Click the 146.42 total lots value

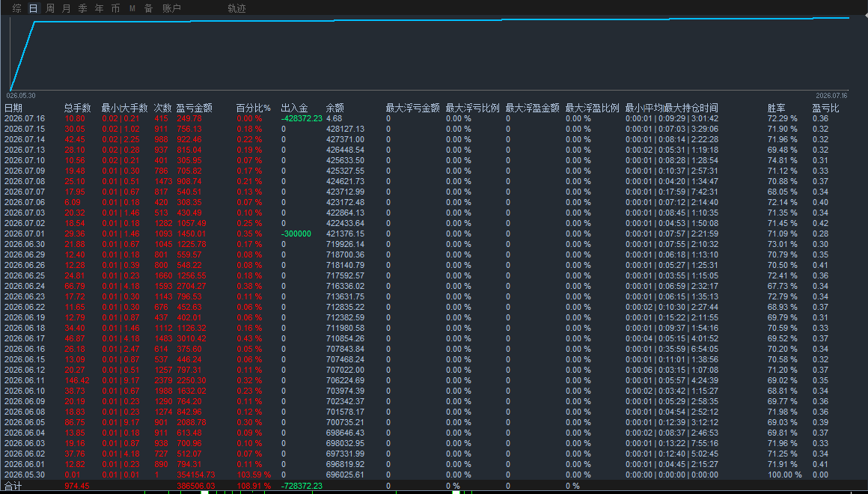coord(77,380)
